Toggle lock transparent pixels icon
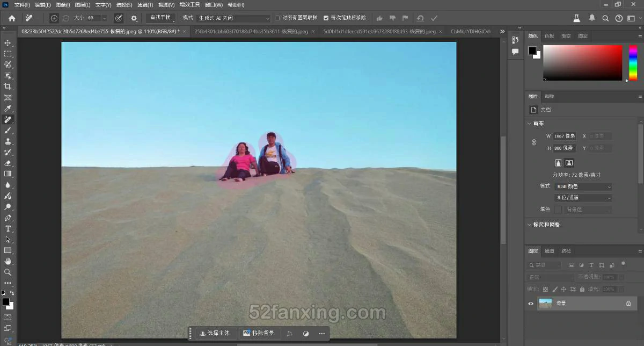Image resolution: width=644 pixels, height=346 pixels. tap(546, 289)
